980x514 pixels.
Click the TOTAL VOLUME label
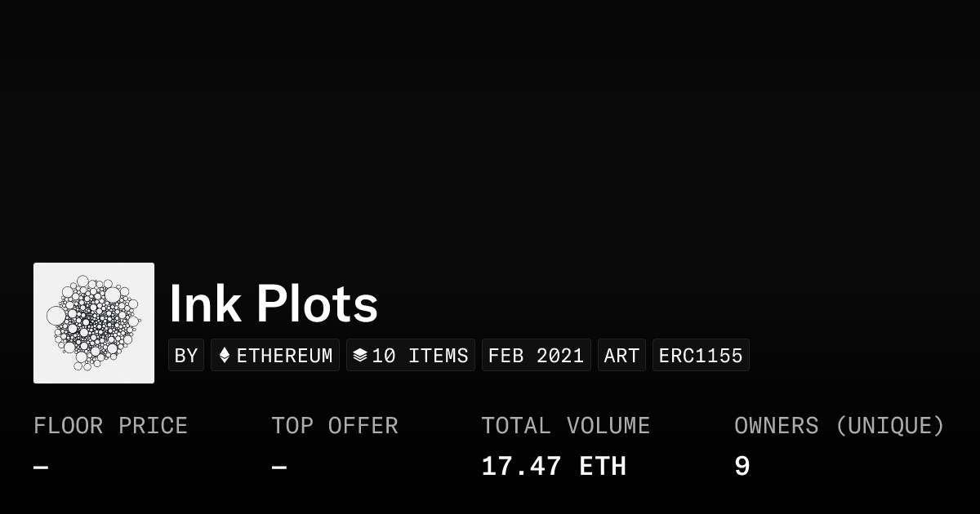click(x=565, y=426)
